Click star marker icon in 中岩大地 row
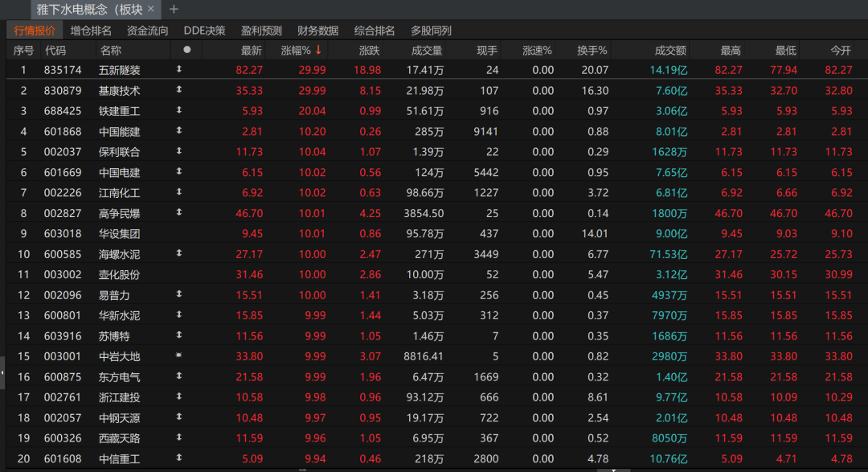Screen dimensions: 868x472 pos(178,355)
